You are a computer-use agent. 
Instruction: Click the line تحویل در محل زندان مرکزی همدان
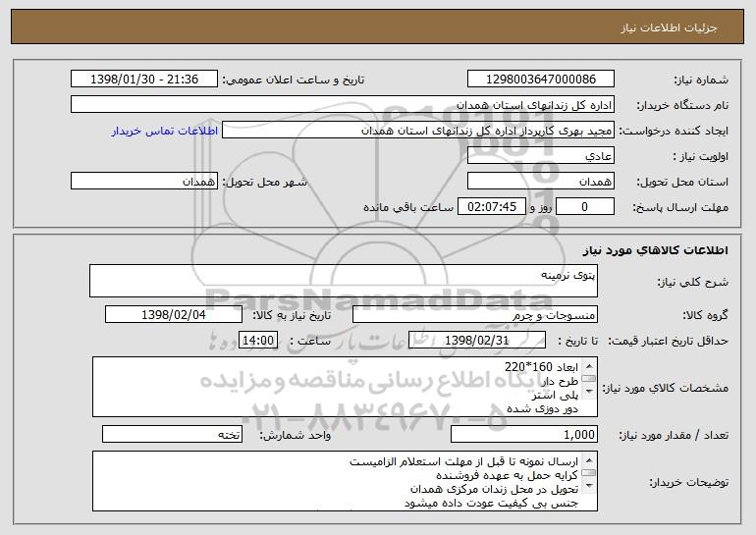pyautogui.click(x=494, y=489)
